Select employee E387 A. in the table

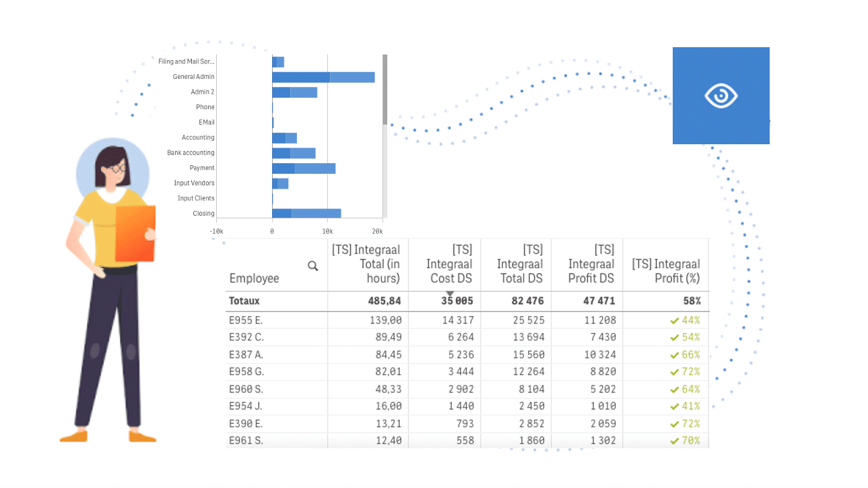246,355
